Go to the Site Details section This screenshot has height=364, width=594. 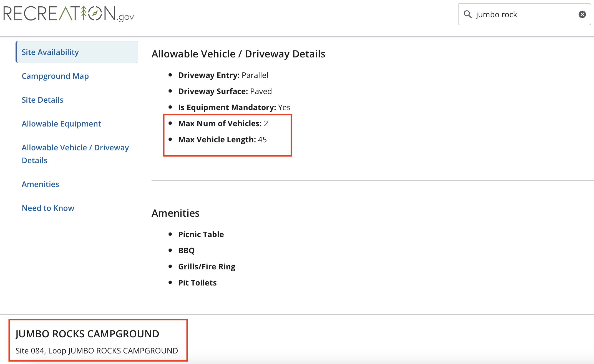(42, 100)
